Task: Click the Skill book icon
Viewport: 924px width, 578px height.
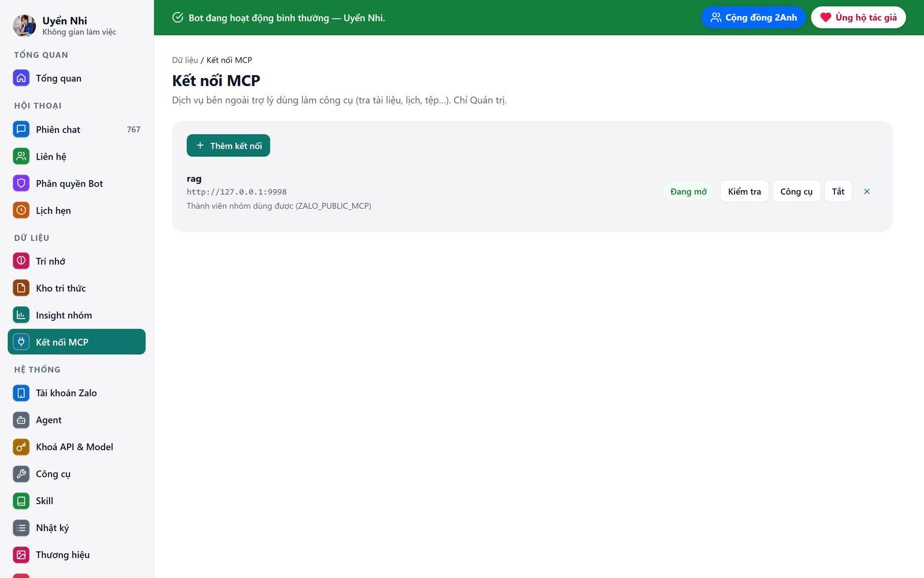Action: pyautogui.click(x=21, y=501)
